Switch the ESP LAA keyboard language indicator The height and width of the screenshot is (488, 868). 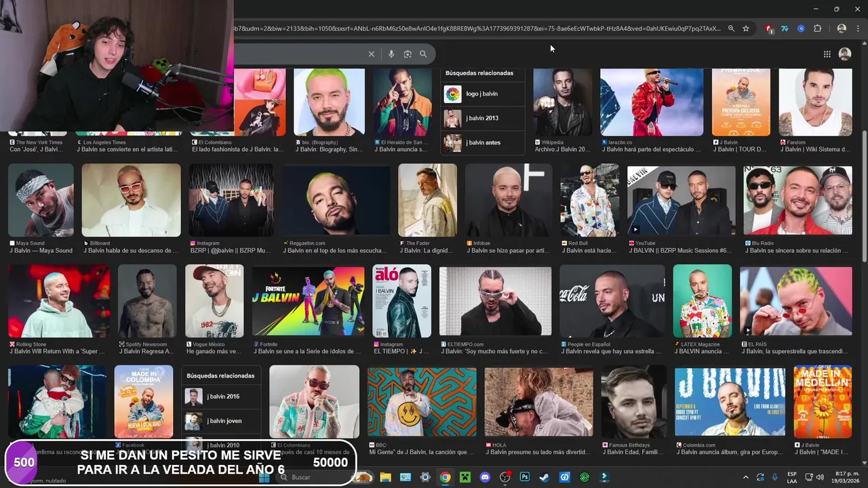[x=792, y=477]
